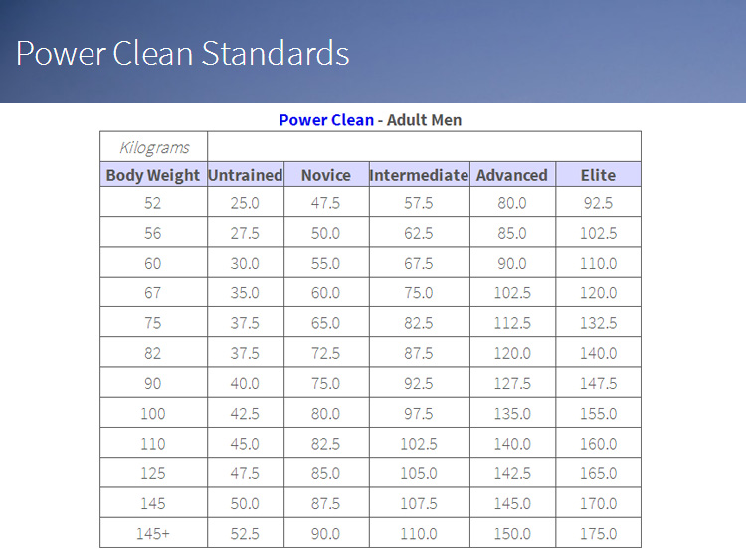Select body weight cell 90
Screen dimensions: 746x560
click(153, 384)
